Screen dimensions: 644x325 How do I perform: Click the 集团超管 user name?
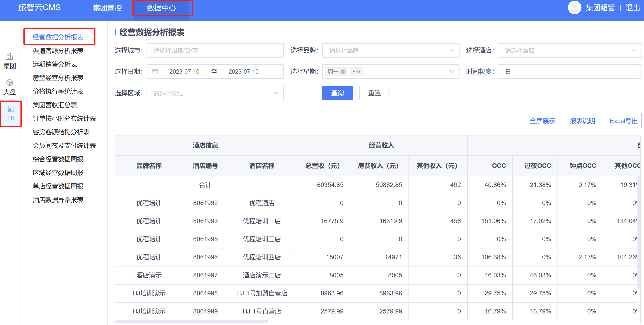[600, 8]
